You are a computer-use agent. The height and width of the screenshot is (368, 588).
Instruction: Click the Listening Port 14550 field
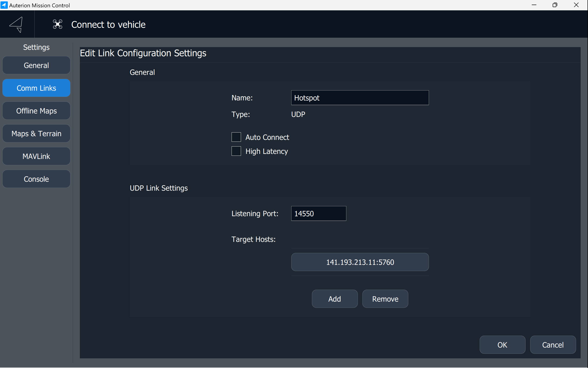coord(318,213)
